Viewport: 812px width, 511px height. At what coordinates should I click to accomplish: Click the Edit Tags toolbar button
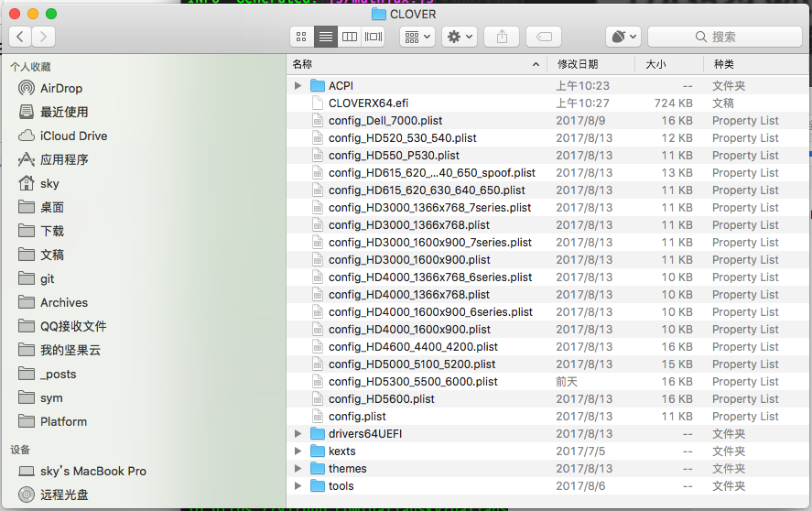tap(544, 37)
